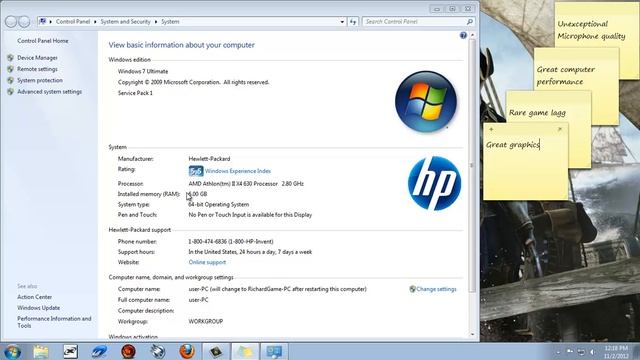Image resolution: width=640 pixels, height=360 pixels.
Task: Switch to the dark diamond icon taskbar app
Action: (216, 351)
